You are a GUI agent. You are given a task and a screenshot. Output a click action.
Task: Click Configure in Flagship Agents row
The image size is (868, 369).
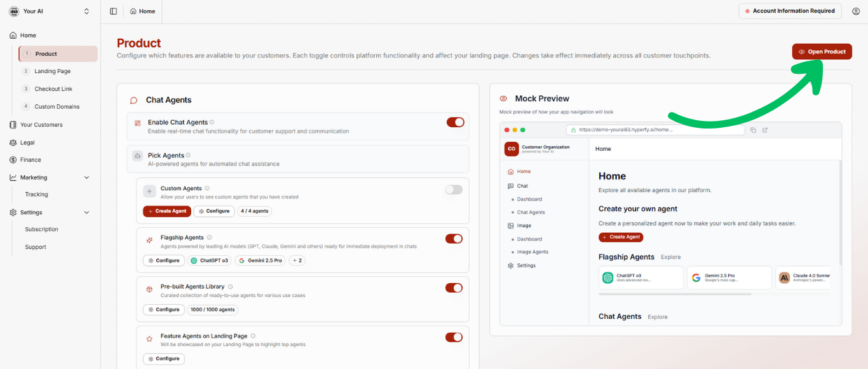point(164,260)
